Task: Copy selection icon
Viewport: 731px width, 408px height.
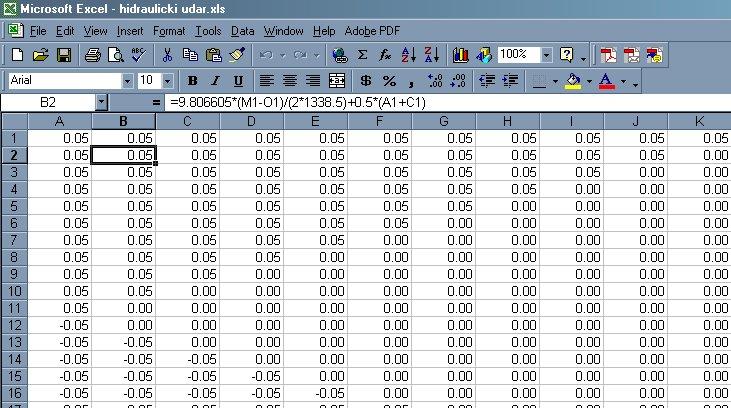Action: tap(190, 55)
